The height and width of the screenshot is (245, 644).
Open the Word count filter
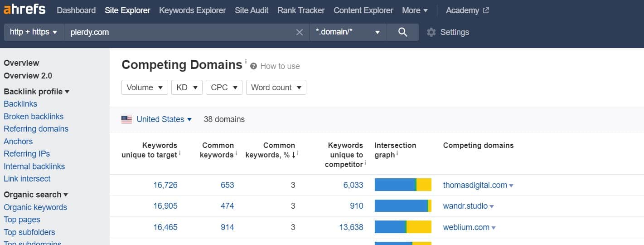[276, 88]
